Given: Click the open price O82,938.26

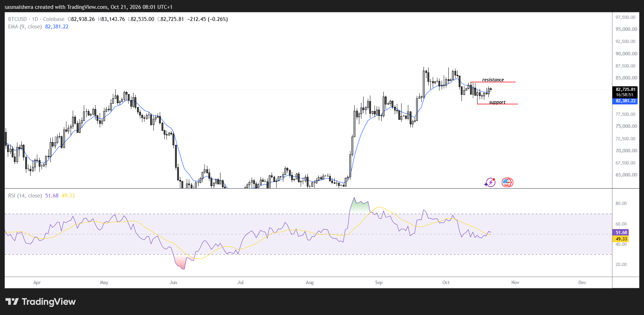Looking at the screenshot, I should (x=81, y=19).
